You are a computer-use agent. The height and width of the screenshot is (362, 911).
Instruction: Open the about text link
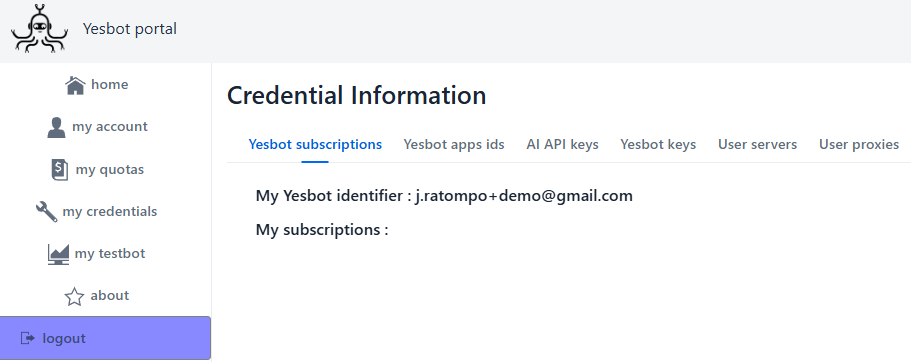pos(110,295)
